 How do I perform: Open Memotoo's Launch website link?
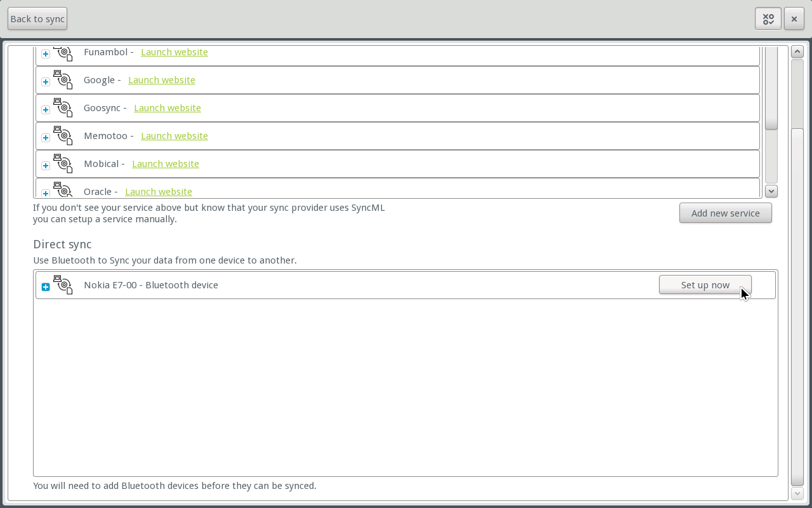[174, 136]
